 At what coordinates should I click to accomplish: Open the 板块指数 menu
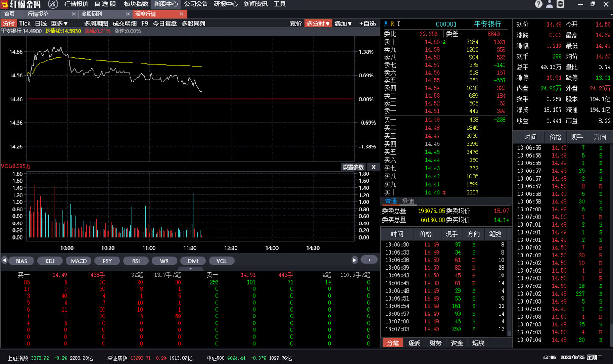pos(136,4)
